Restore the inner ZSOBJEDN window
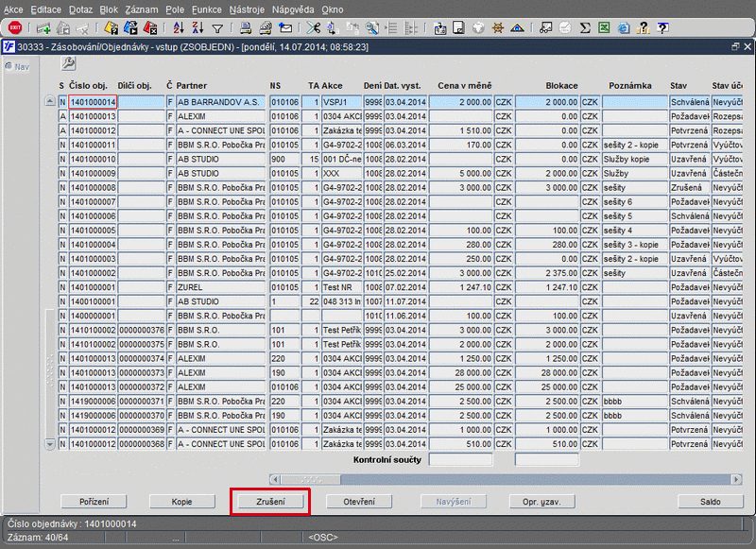Viewport: 756px width, 549px height. (735, 45)
